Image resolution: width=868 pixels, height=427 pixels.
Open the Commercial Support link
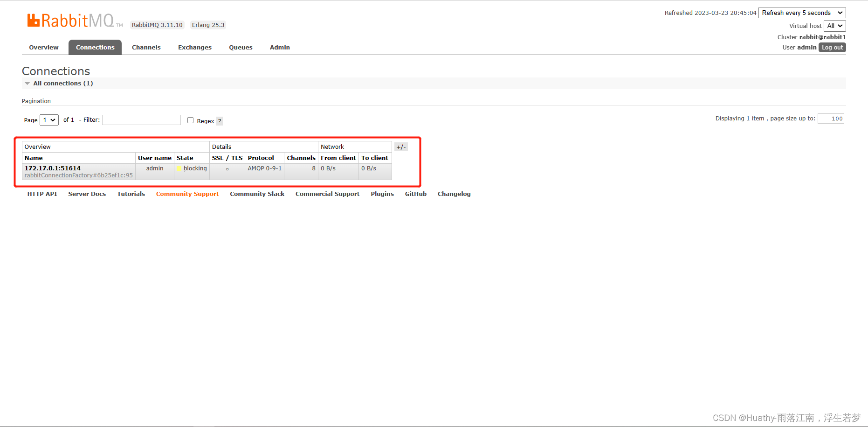pyautogui.click(x=327, y=194)
